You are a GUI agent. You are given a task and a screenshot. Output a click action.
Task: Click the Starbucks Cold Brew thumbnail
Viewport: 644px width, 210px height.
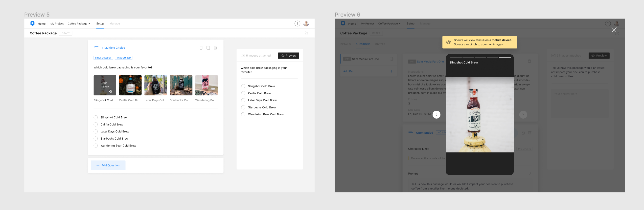coord(181,85)
